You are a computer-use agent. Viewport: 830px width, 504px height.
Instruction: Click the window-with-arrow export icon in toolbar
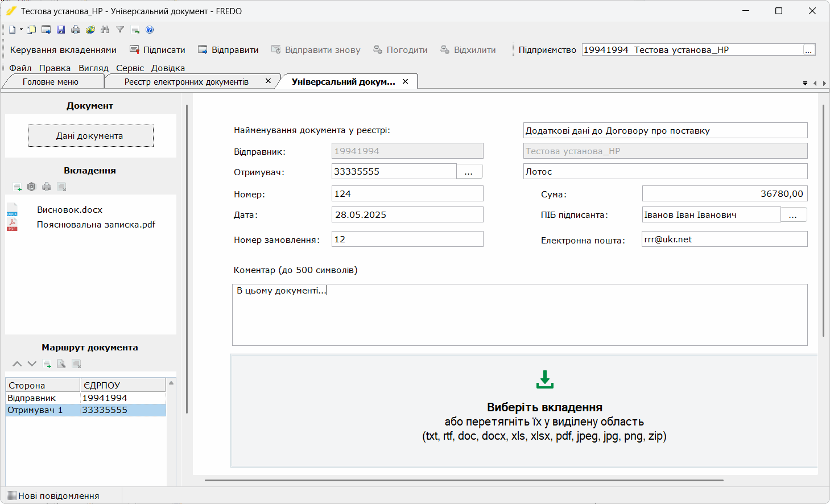46,30
